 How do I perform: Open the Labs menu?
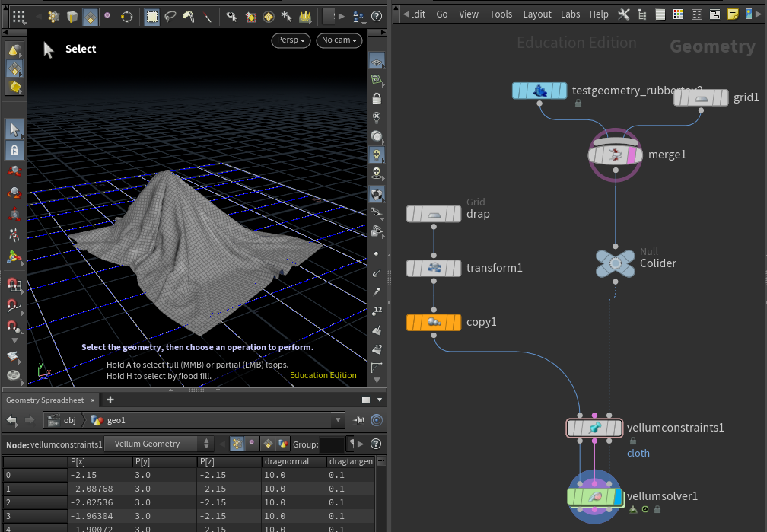click(570, 14)
